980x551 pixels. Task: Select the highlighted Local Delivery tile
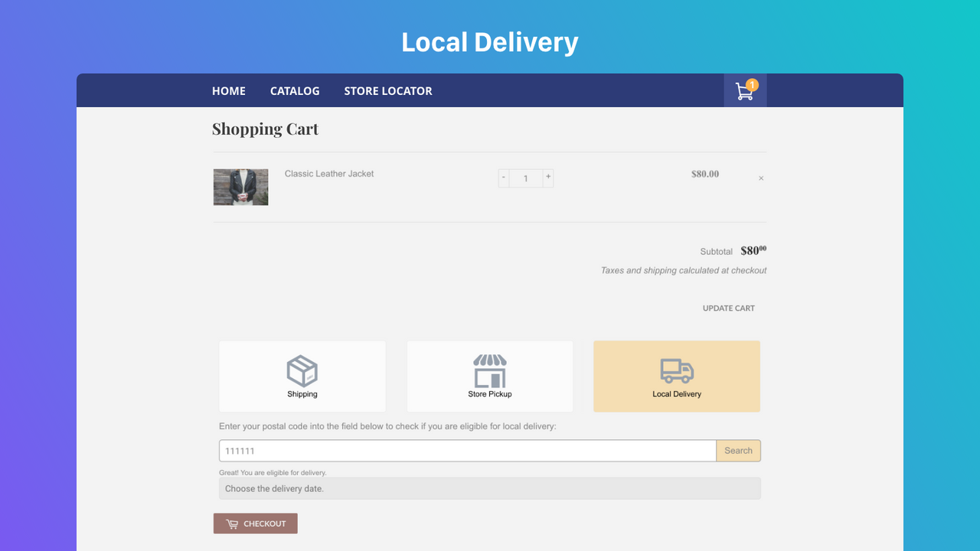(676, 376)
